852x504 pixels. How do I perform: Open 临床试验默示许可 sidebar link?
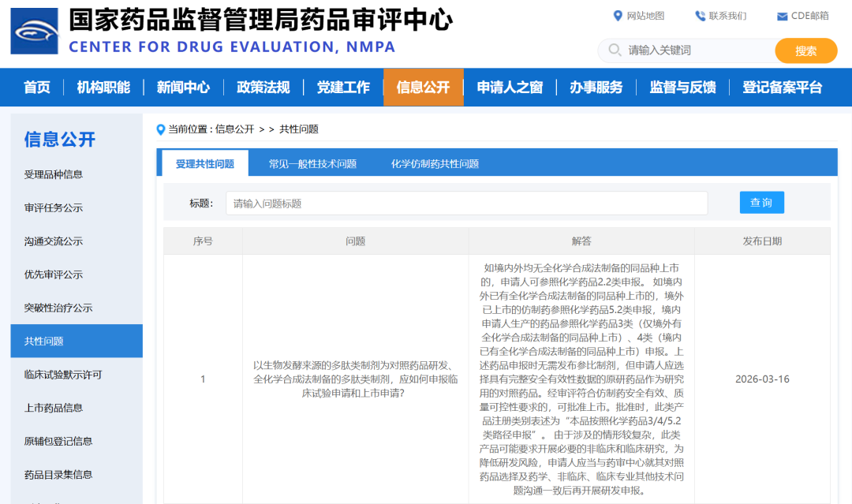click(x=63, y=375)
